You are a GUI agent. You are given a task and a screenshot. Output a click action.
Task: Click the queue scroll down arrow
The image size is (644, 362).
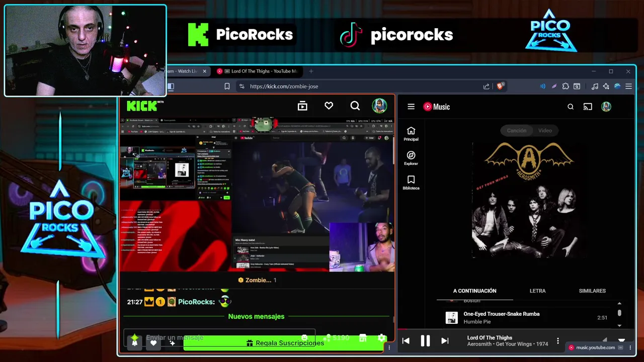(619, 326)
